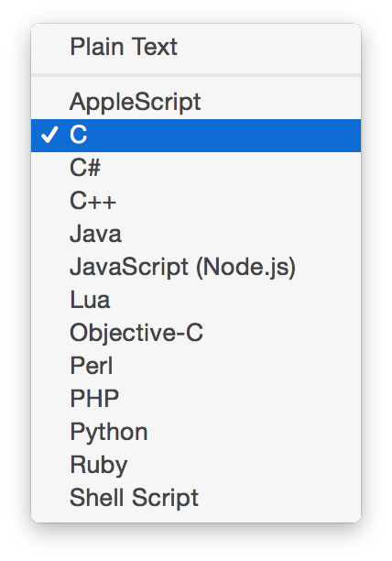
Task: Pick Lua from the language list
Action: (196, 300)
